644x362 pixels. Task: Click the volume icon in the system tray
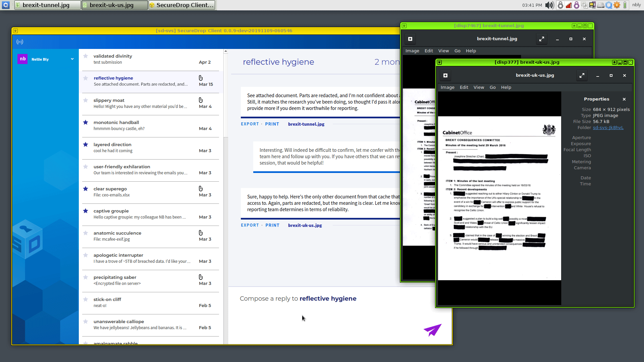click(549, 5)
